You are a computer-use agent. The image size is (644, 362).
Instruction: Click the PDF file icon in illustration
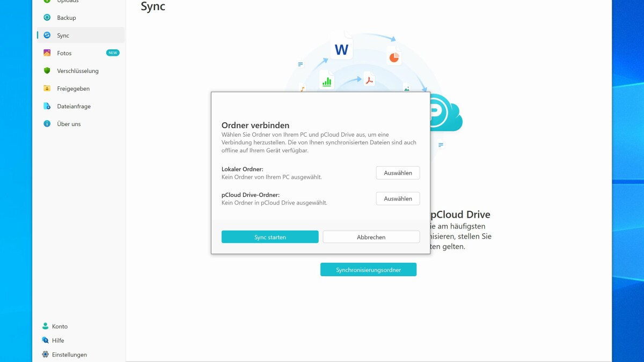click(369, 80)
